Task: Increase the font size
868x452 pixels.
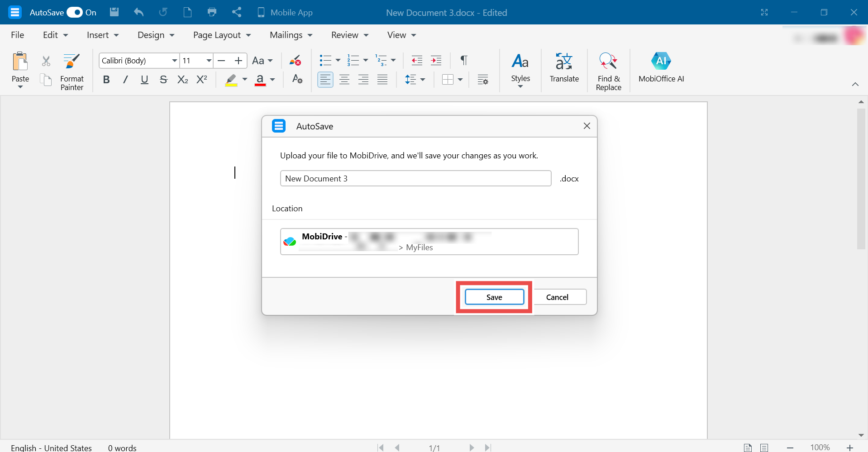Action: click(x=238, y=61)
